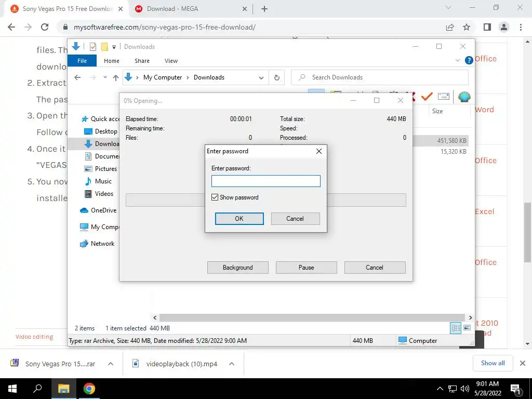Screen dimensions: 532x399
Task: Confirm password with OK button
Action: click(x=239, y=219)
